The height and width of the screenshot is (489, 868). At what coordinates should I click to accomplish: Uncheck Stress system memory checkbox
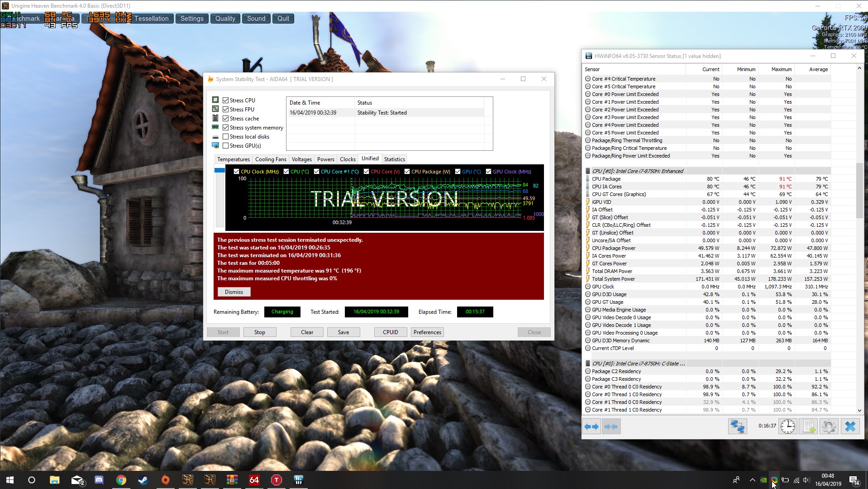click(x=225, y=127)
